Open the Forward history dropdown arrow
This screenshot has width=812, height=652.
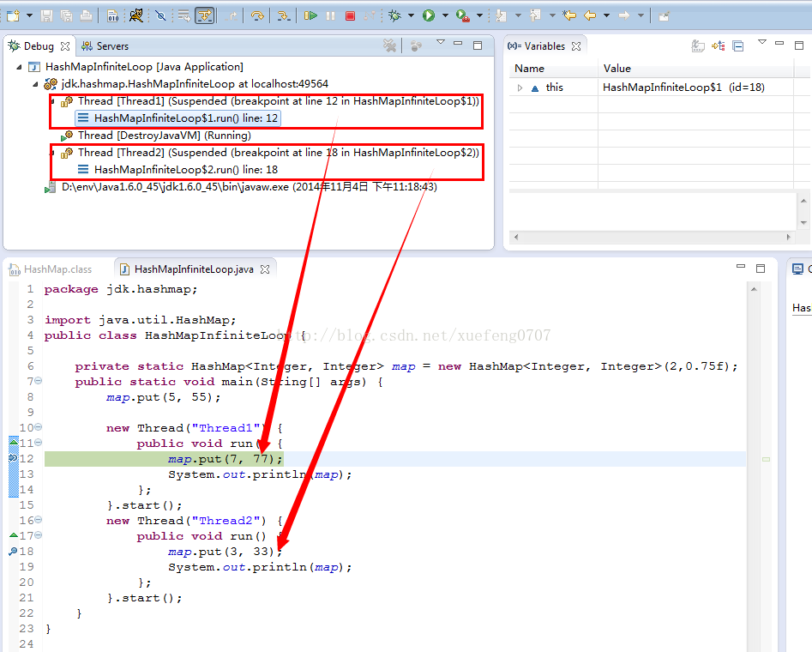641,15
